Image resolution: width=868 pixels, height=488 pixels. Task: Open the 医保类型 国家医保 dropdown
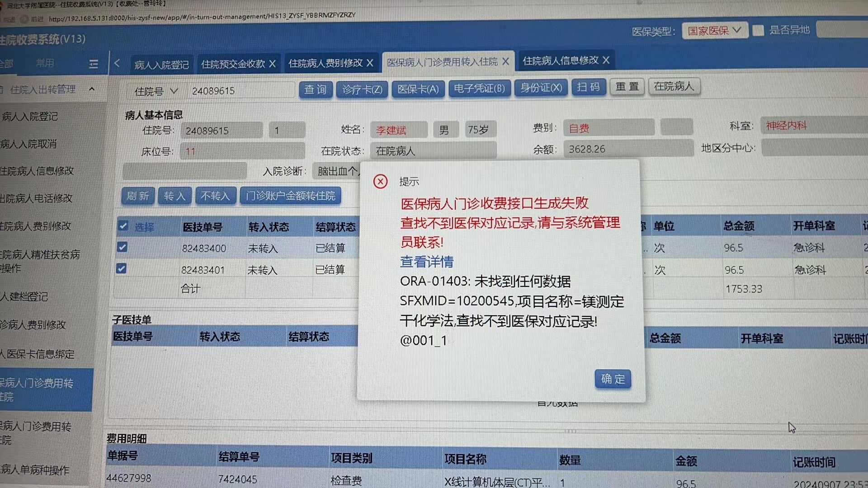pos(714,31)
